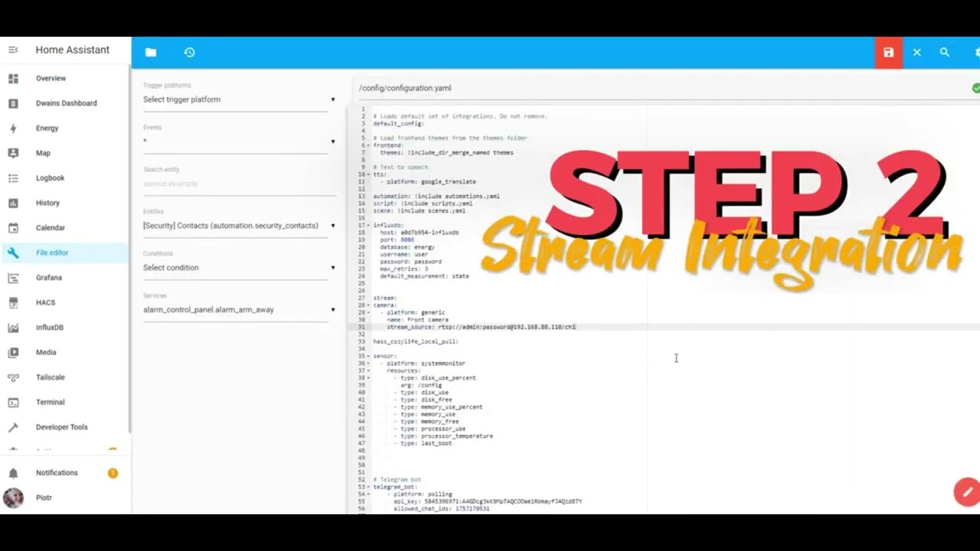Click the Tailscale sidebar icon

tap(13, 377)
